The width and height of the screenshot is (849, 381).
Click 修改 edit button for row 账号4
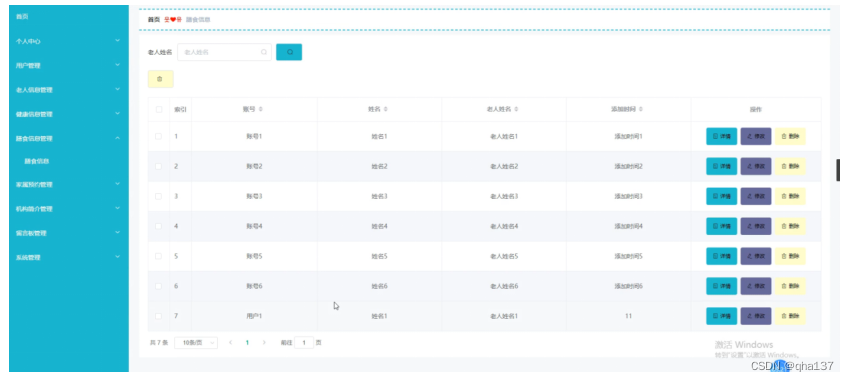pos(756,226)
